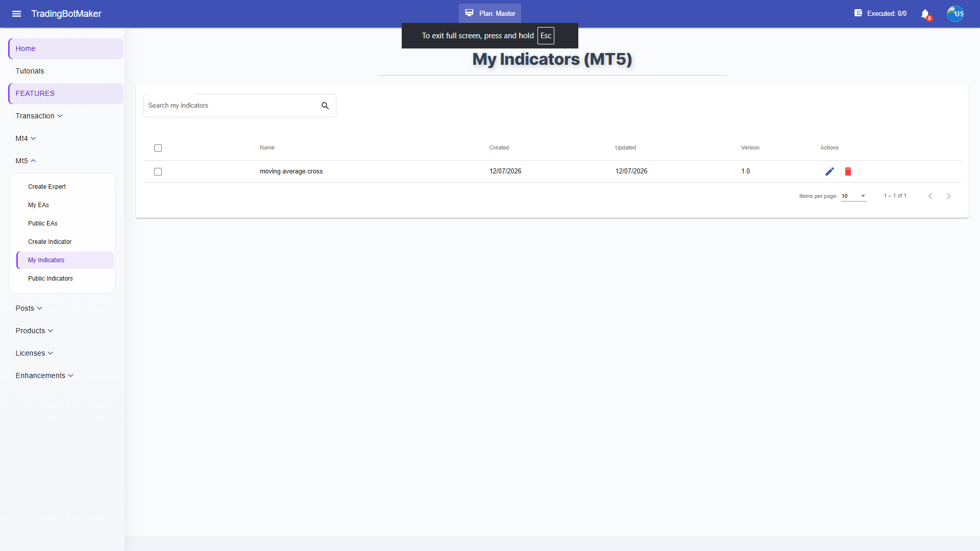Go to the next page of indicators
The image size is (980, 551).
pyautogui.click(x=948, y=196)
